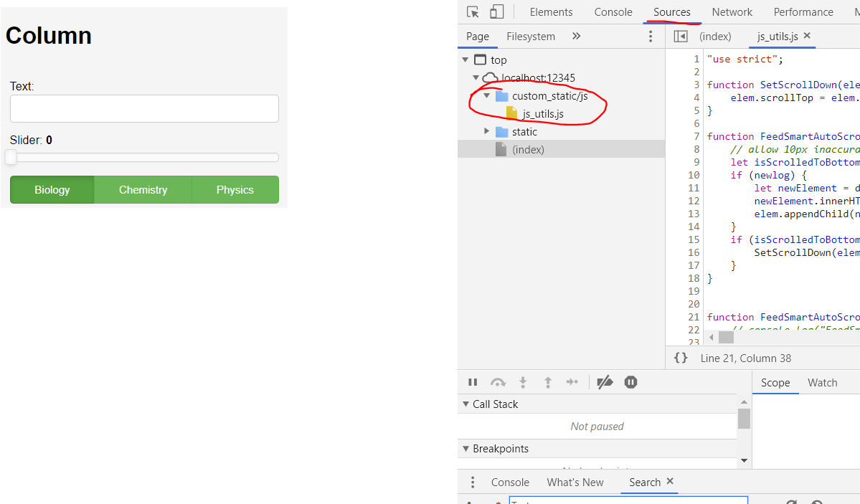Switch to the Network panel
This screenshot has width=860, height=504.
pyautogui.click(x=732, y=11)
